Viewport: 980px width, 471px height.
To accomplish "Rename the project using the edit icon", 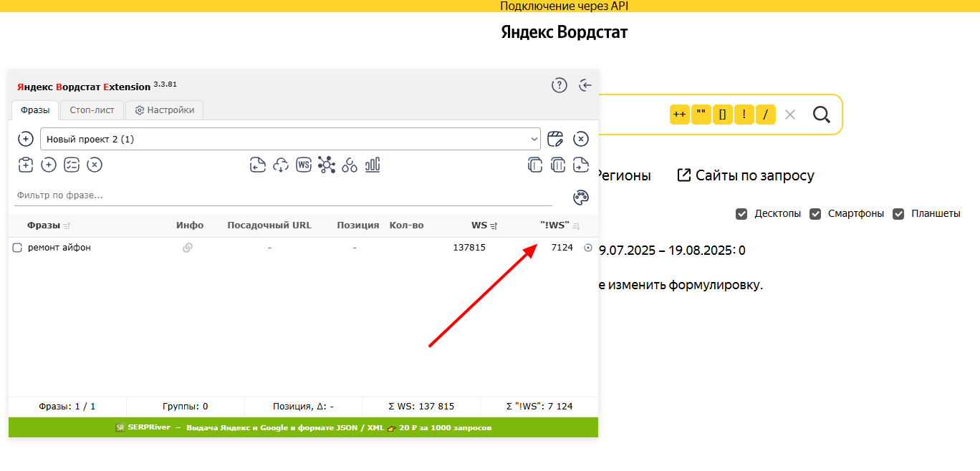I will tap(555, 139).
